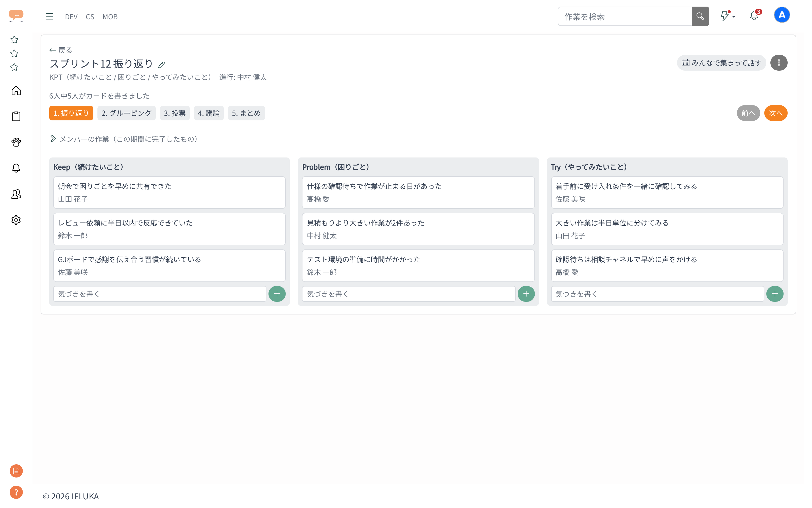Select step 2. グルーピング
The height and width of the screenshot is (508, 812).
127,113
